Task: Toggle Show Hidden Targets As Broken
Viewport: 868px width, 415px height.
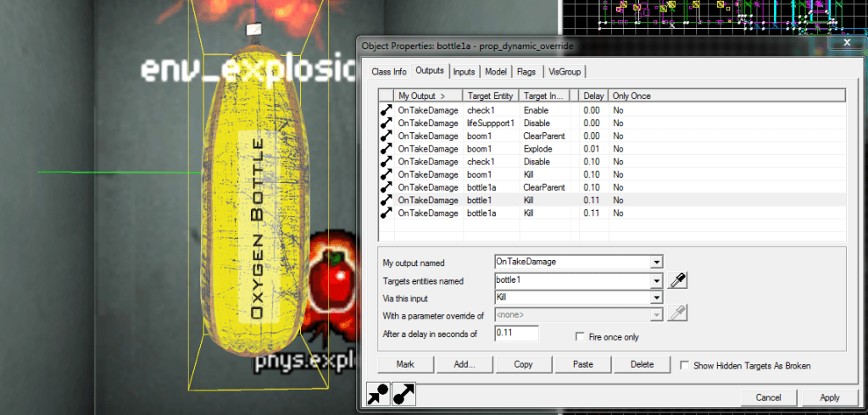Action: (685, 366)
